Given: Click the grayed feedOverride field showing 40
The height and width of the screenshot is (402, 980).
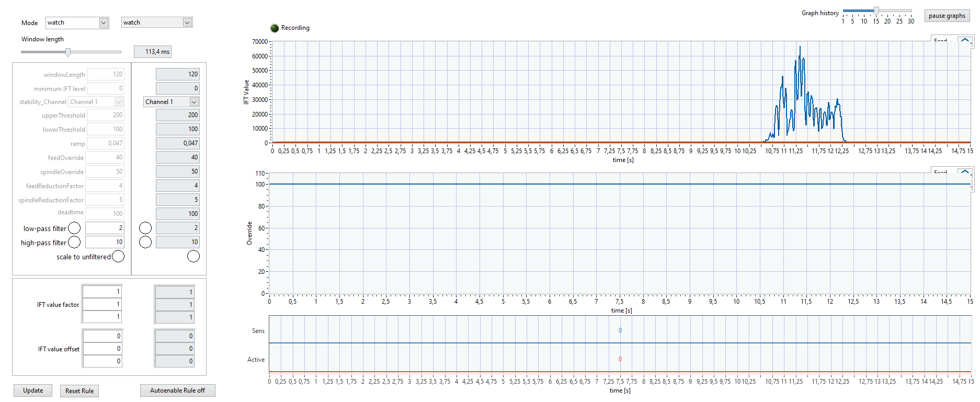Looking at the screenshot, I should pyautogui.click(x=105, y=157).
